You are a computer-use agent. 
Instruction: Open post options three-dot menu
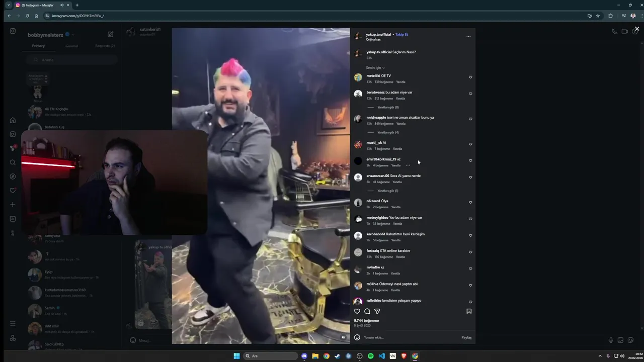[468, 37]
